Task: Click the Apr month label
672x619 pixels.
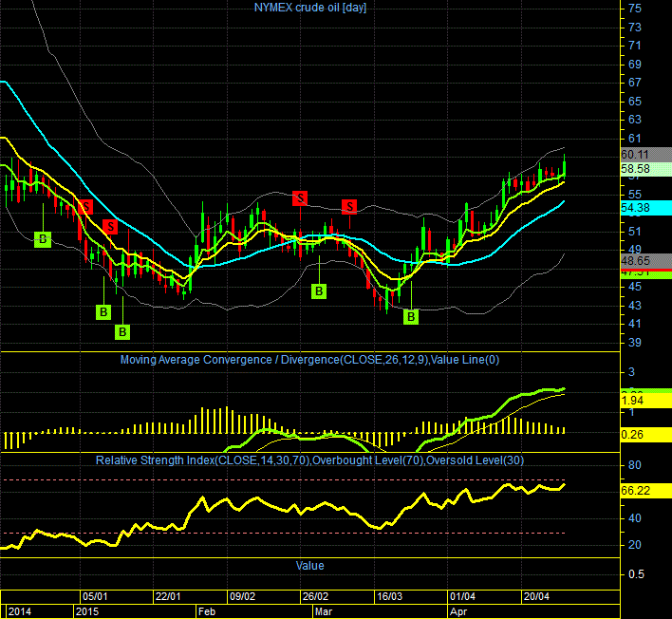Action: [458, 611]
